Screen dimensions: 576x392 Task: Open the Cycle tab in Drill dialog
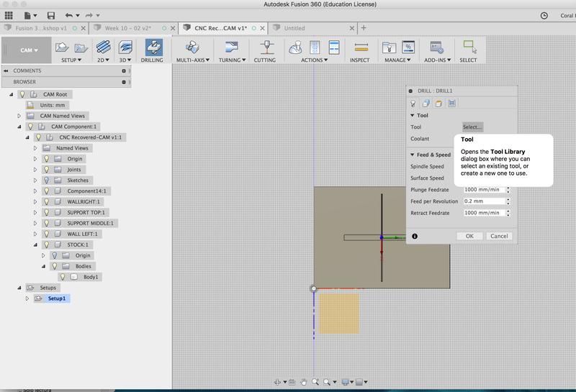[x=452, y=104]
